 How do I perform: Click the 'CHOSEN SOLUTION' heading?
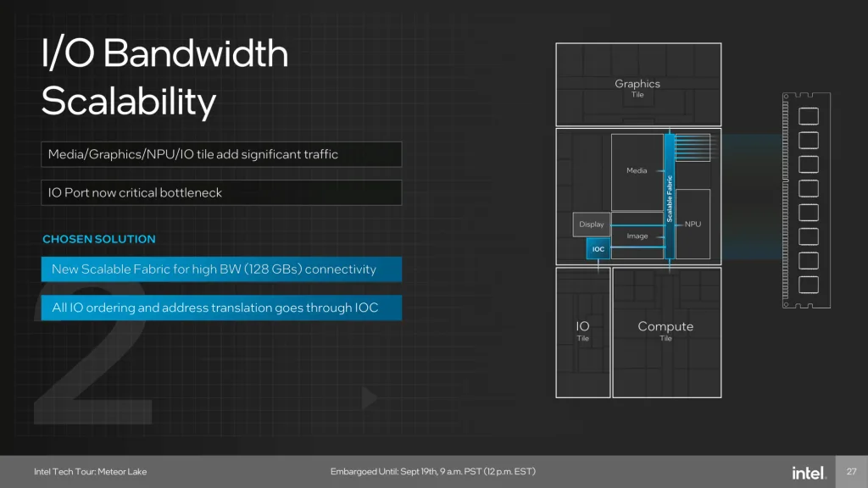[x=98, y=239]
